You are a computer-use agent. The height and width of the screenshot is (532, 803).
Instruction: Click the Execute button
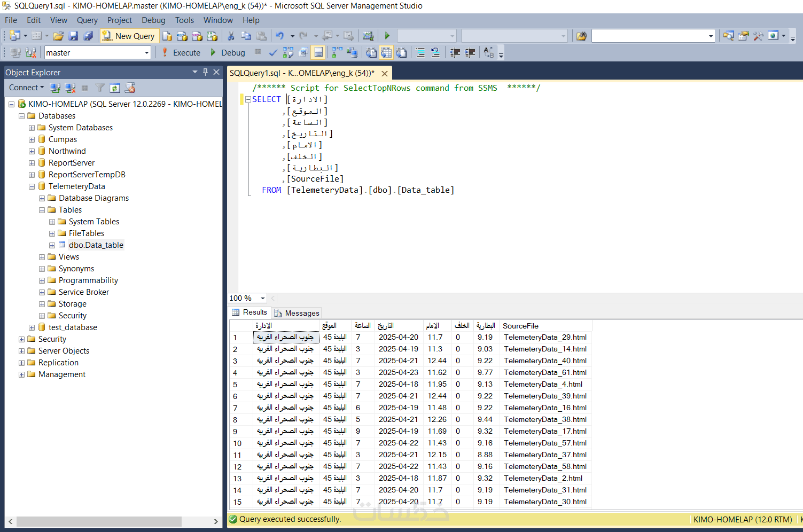181,52
